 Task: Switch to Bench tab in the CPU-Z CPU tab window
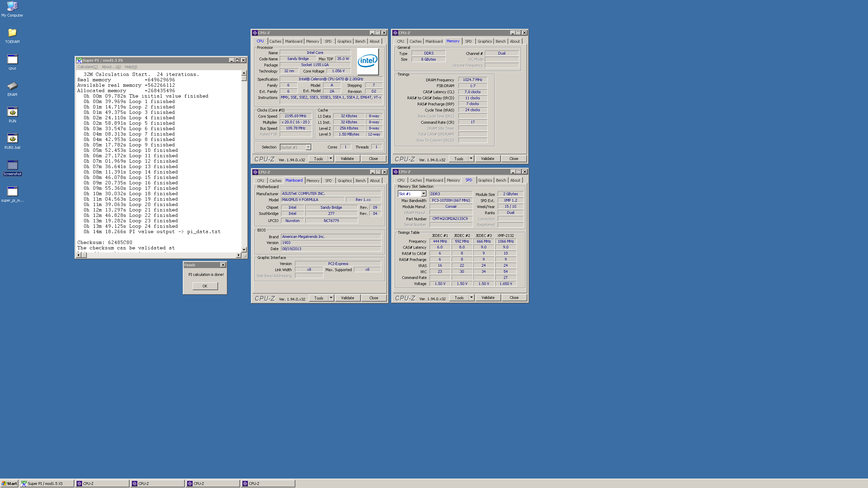tap(360, 41)
